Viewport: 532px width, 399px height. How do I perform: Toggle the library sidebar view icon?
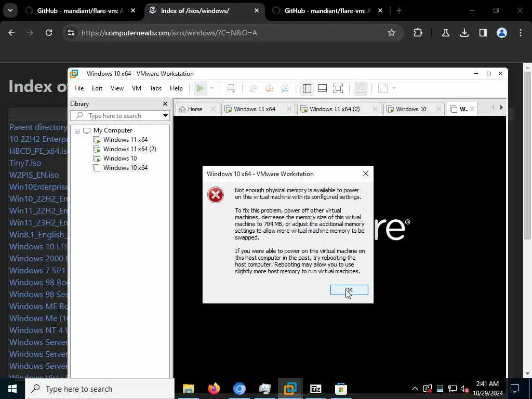(307, 88)
